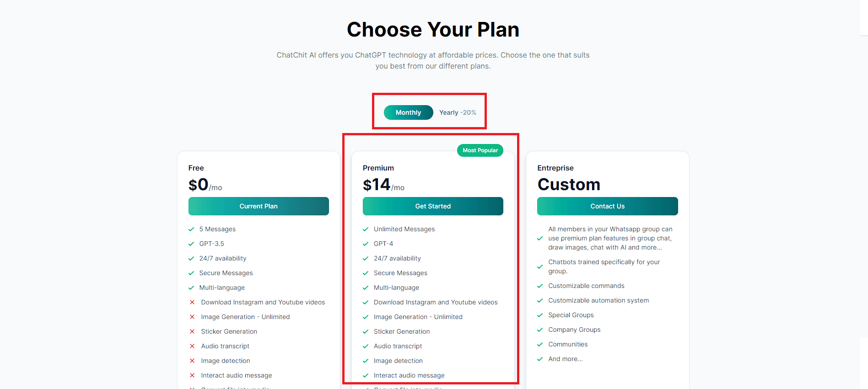The image size is (868, 389).
Task: Click checkmark icon beside GPT-3.5
Action: (x=191, y=244)
